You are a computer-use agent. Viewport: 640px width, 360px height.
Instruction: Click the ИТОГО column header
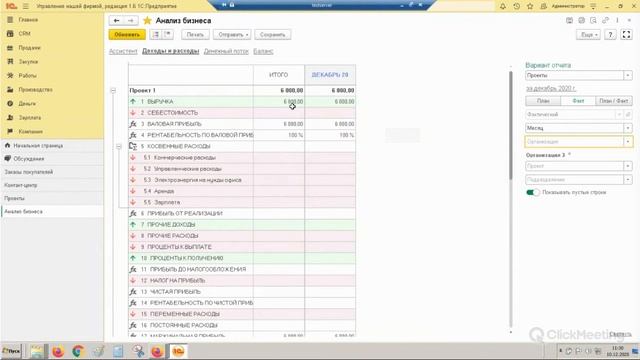278,75
